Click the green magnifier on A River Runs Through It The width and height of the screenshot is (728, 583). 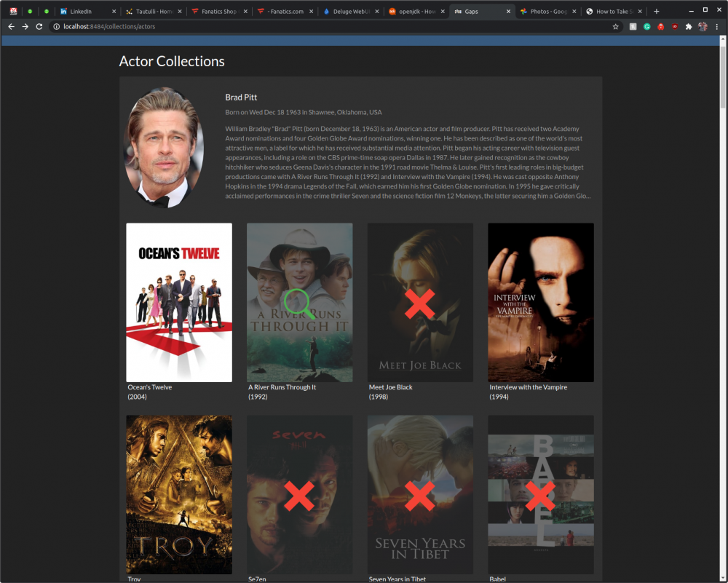point(299,304)
